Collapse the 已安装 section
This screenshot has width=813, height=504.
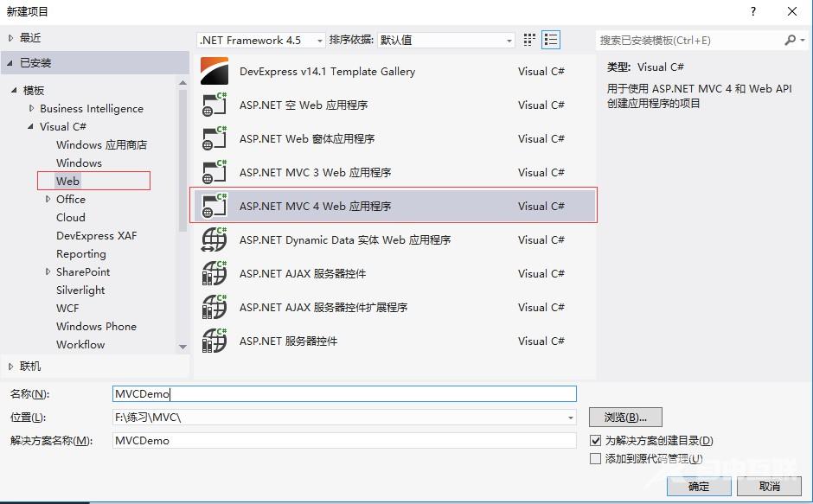pos(10,63)
